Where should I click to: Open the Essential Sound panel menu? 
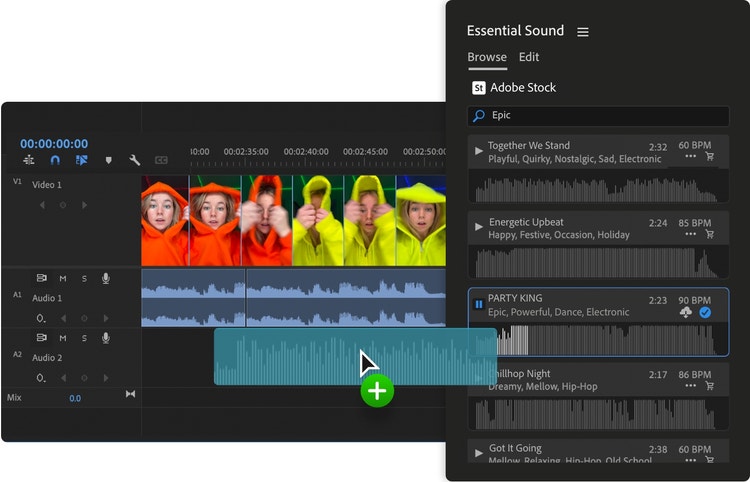pos(583,32)
